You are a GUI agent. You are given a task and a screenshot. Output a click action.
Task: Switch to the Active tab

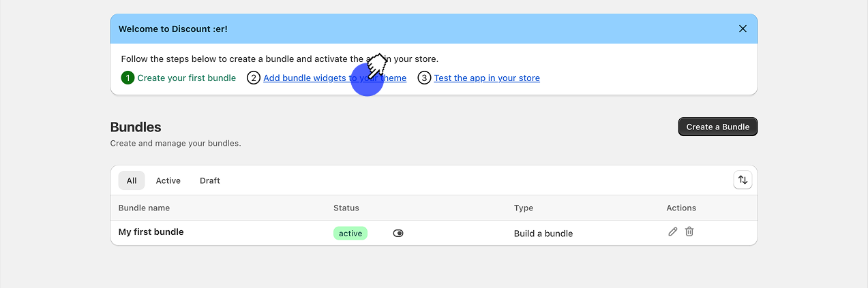(x=168, y=180)
